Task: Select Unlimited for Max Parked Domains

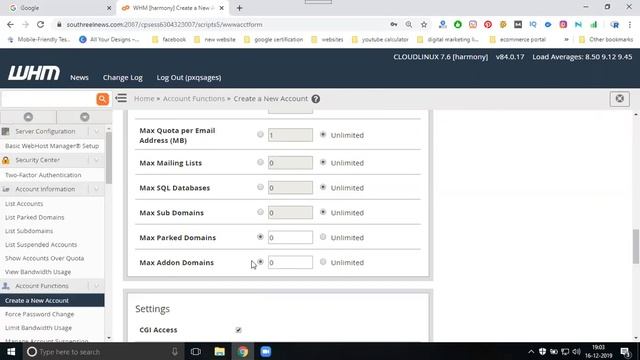Action: click(x=323, y=237)
